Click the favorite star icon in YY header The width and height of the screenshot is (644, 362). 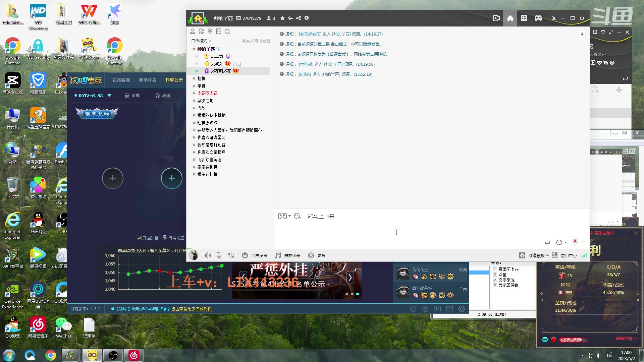(x=282, y=18)
